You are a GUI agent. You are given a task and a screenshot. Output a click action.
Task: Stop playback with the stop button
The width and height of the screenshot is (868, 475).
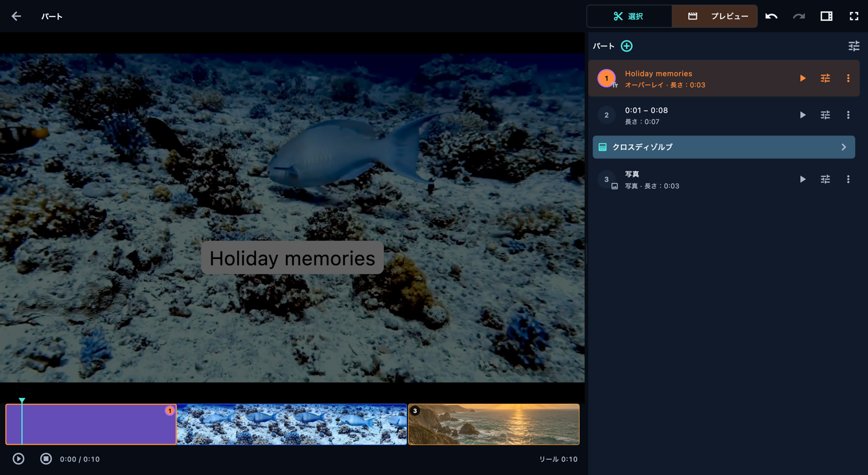coord(46,459)
